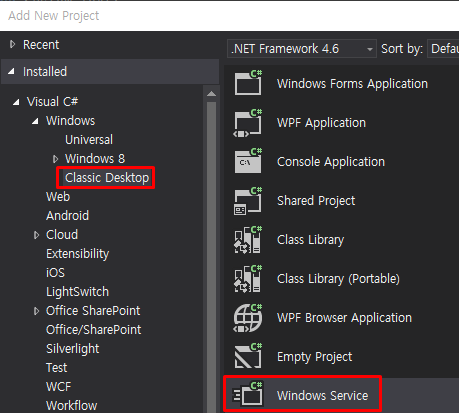
Task: Click the Windows Forms Application template icon
Action: (x=248, y=83)
